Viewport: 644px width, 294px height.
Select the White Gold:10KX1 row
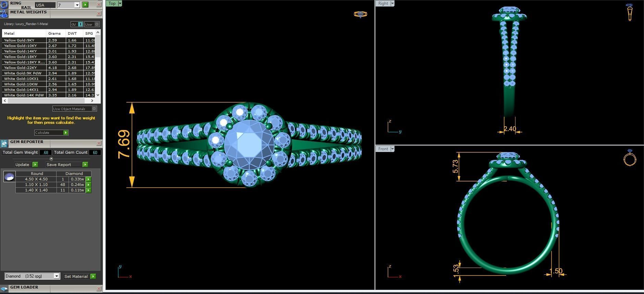click(49, 79)
